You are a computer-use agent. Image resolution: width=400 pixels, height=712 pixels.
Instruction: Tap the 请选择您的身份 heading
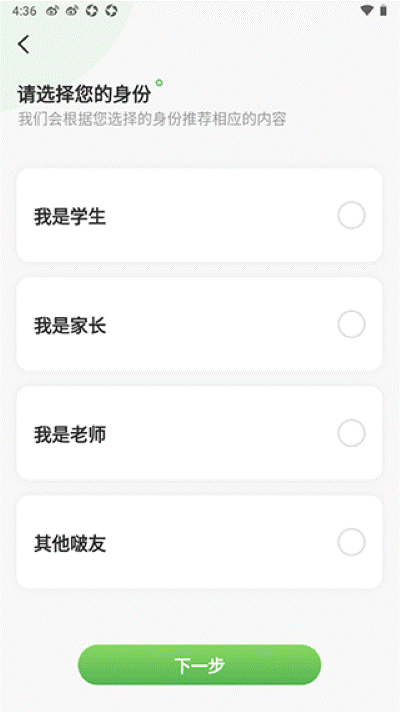pyautogui.click(x=84, y=94)
